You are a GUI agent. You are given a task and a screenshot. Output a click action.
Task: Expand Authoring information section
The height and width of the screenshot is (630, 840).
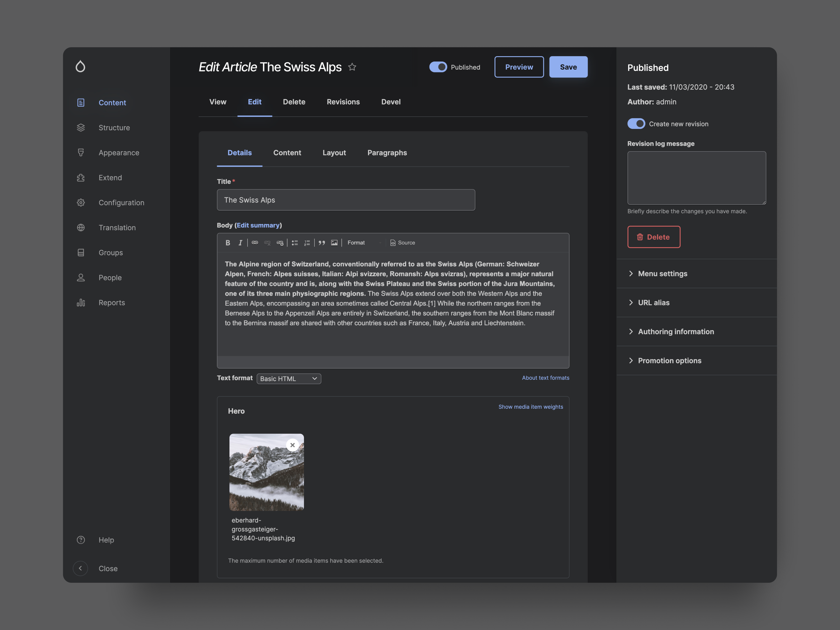[x=696, y=332]
